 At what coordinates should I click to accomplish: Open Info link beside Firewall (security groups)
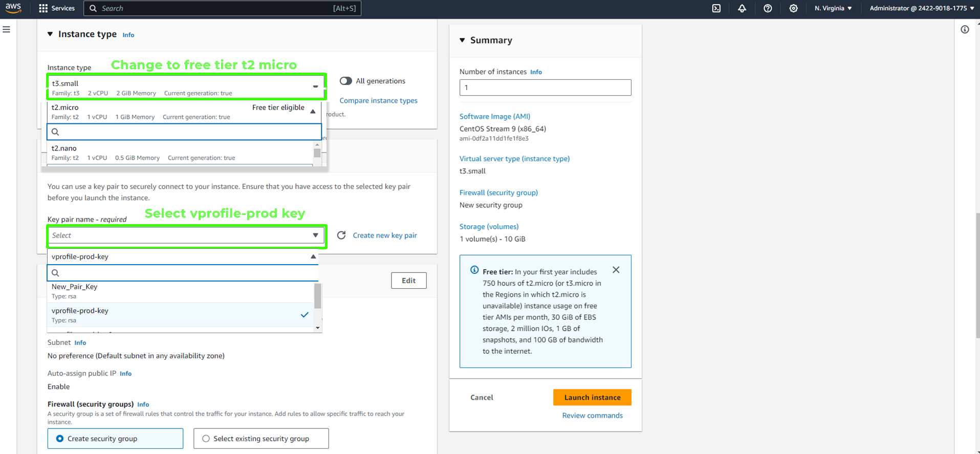pos(143,404)
